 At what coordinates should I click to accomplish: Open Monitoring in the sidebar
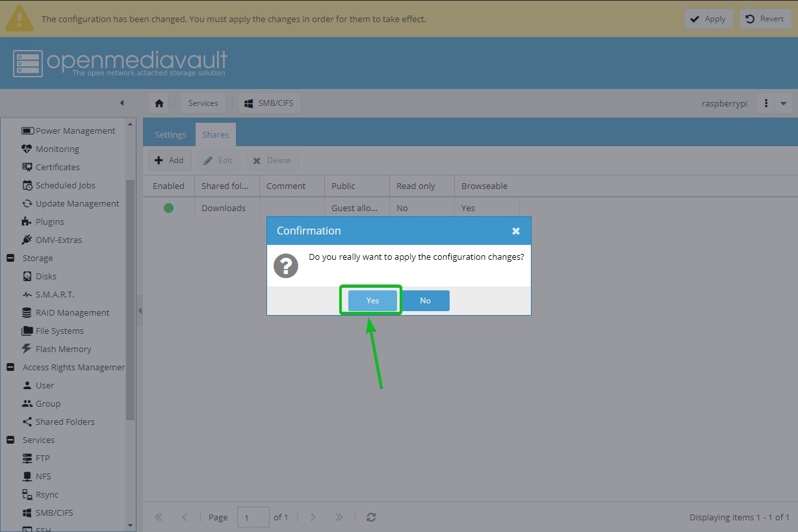coord(57,149)
